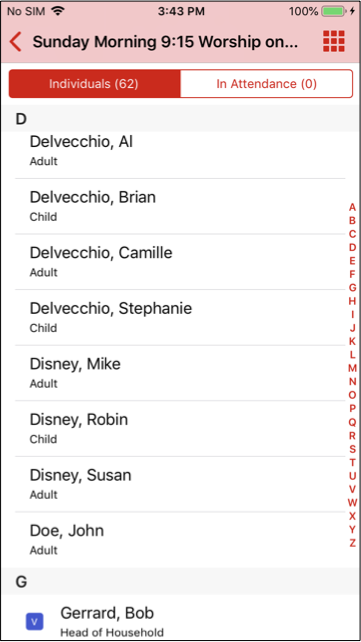Switch to the Individuals (62) tab
361x642 pixels.
[x=94, y=84]
